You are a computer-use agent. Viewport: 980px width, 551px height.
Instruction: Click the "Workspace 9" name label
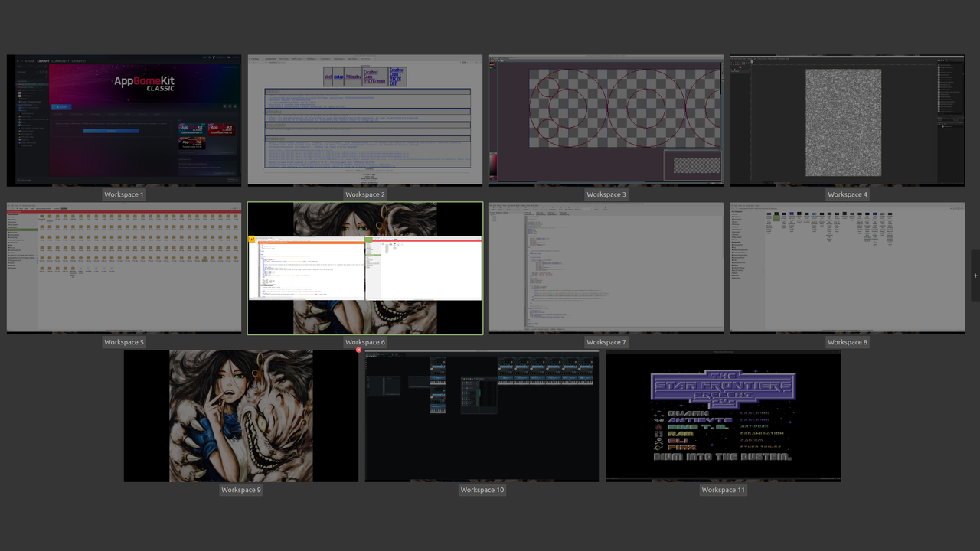[x=241, y=490]
